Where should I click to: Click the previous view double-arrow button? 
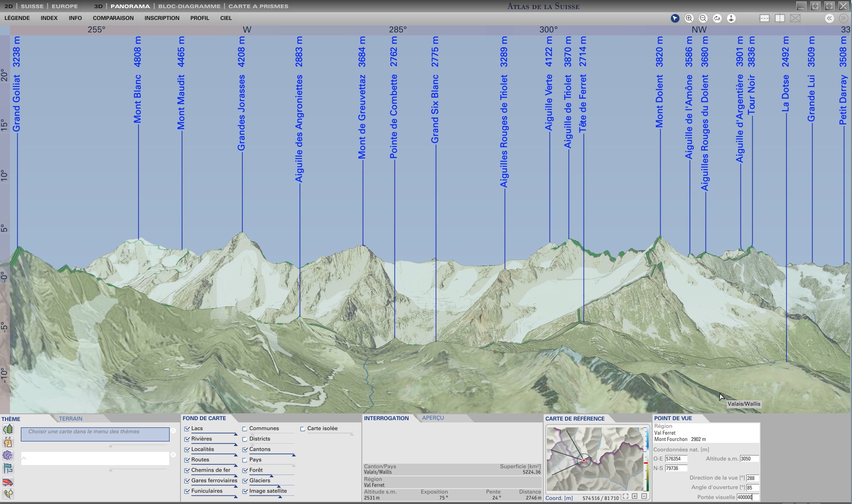click(x=829, y=19)
